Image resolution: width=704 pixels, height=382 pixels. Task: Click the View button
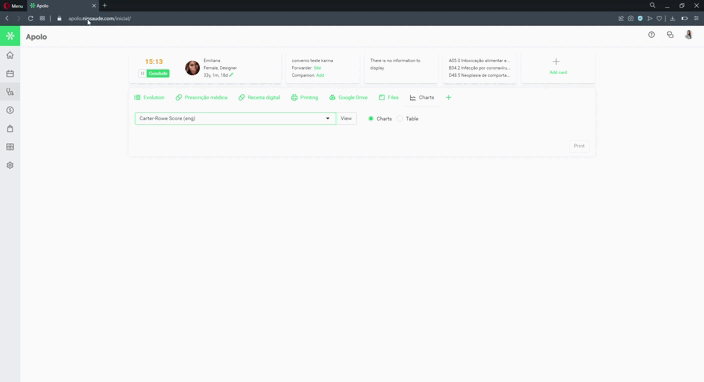(346, 119)
